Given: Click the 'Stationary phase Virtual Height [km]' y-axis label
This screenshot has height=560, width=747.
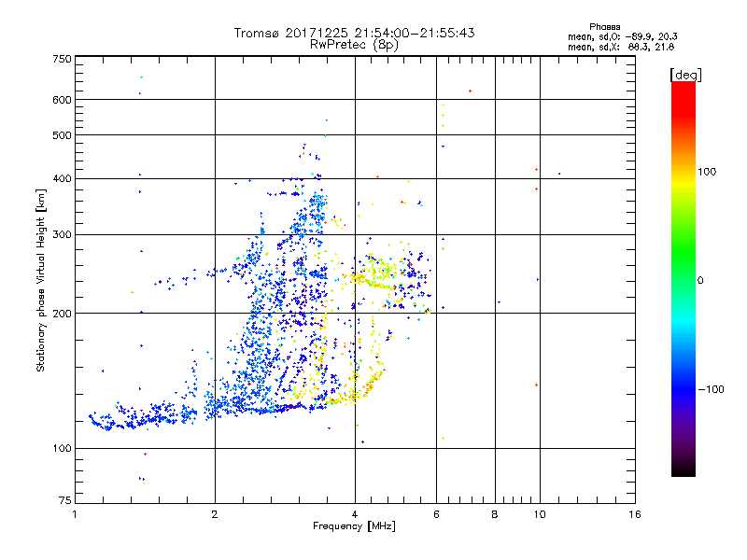Looking at the screenshot, I should point(41,281).
